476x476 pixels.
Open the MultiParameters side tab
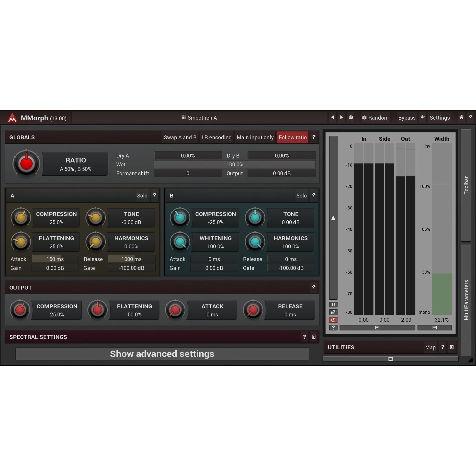point(466,300)
